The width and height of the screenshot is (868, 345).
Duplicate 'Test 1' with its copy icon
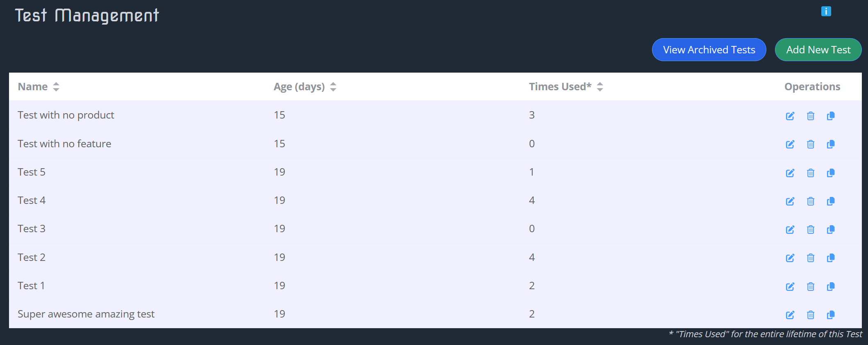coord(831,286)
